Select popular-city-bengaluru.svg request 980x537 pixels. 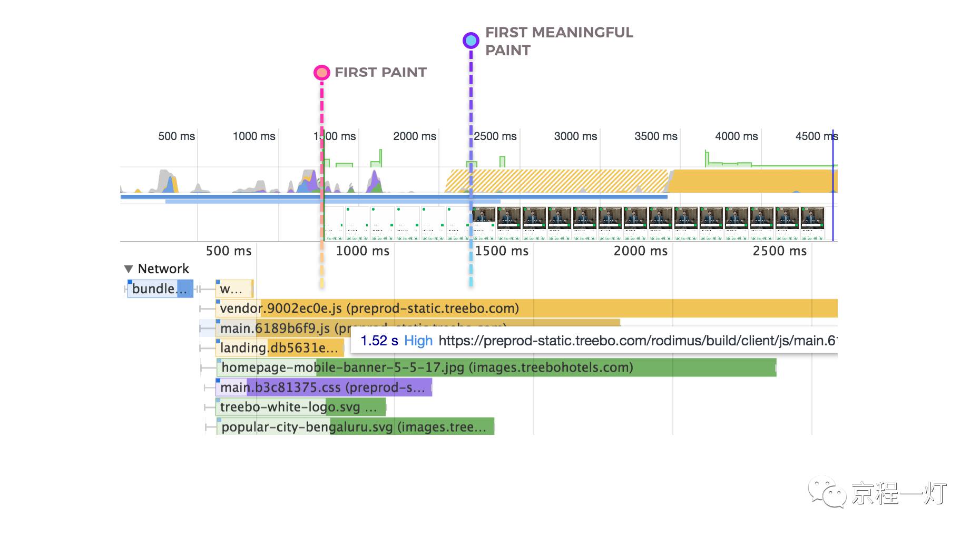point(355,426)
